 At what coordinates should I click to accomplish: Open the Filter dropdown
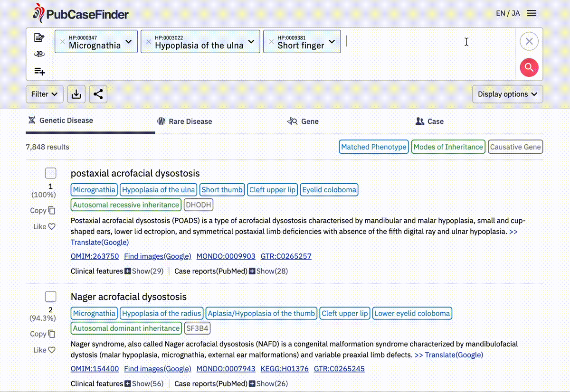click(44, 94)
